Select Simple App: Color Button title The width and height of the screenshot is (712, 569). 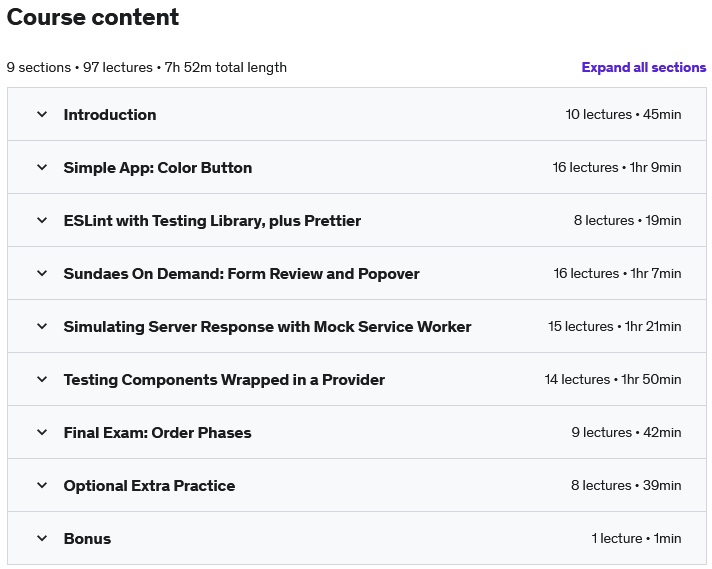(158, 168)
